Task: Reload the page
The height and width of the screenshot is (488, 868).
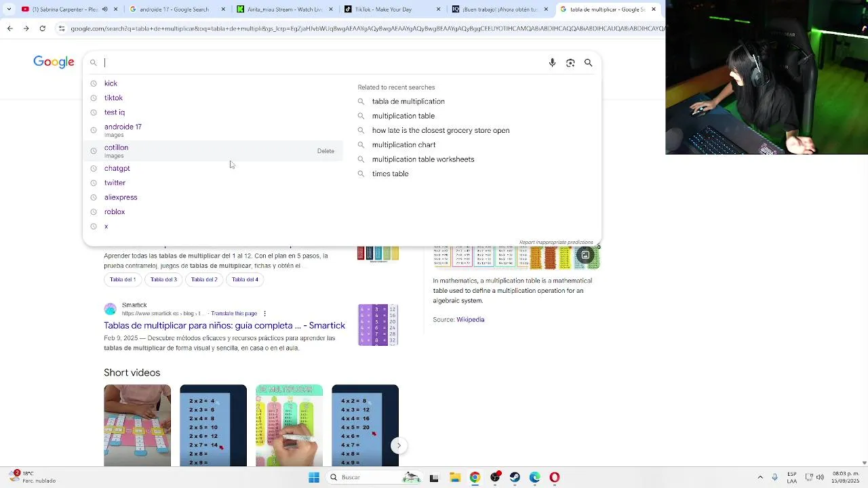Action: [43, 28]
